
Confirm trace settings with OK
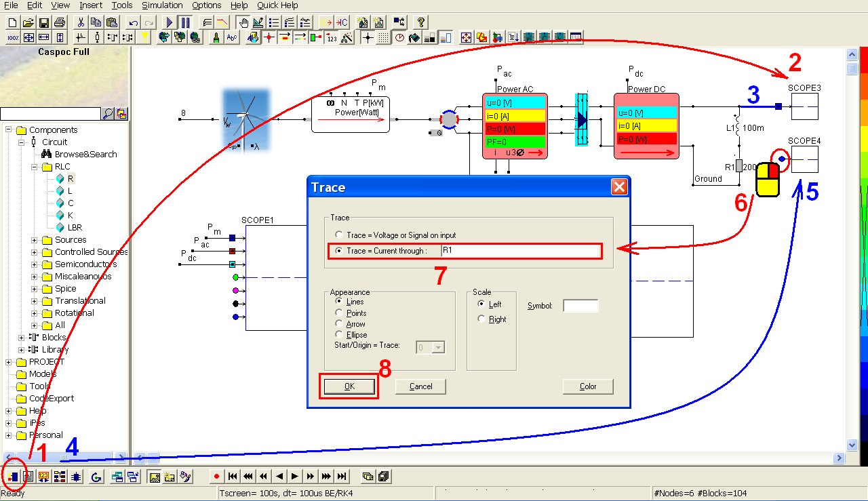[348, 386]
